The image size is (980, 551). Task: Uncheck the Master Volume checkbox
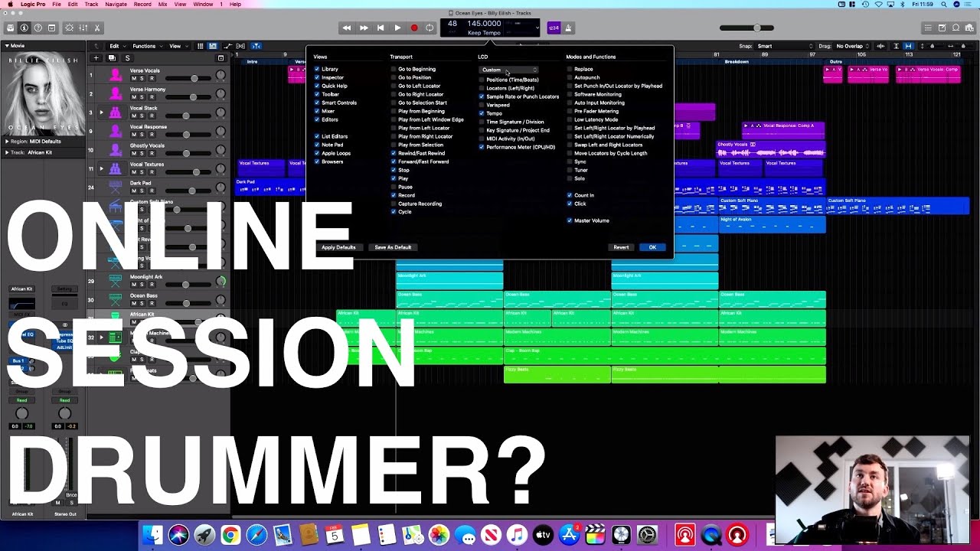(x=570, y=220)
